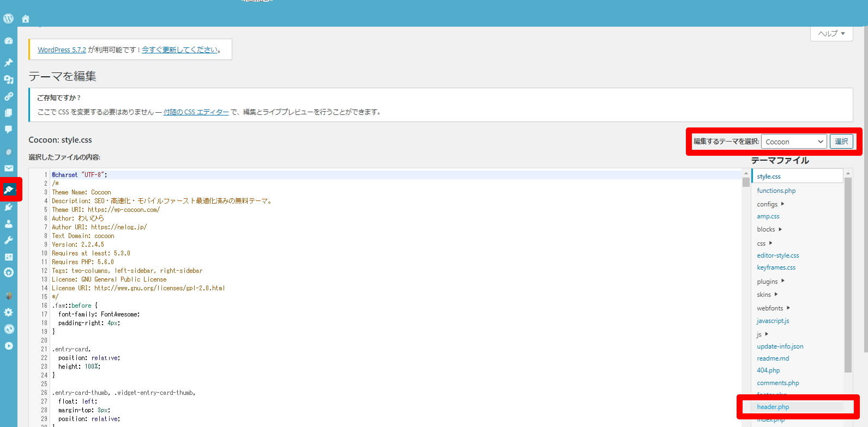Open readme.md file
Viewport: 868px width, 427px height.
[x=773, y=358]
